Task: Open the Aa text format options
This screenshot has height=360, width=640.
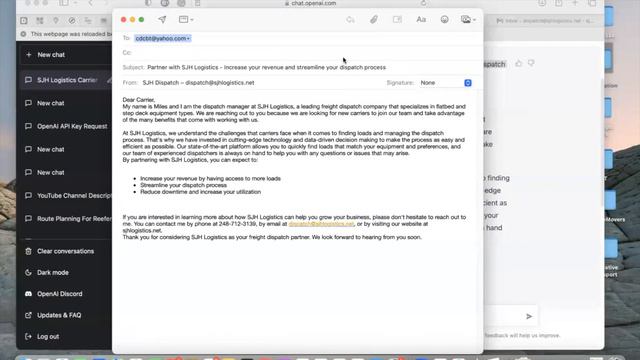Action: click(421, 20)
